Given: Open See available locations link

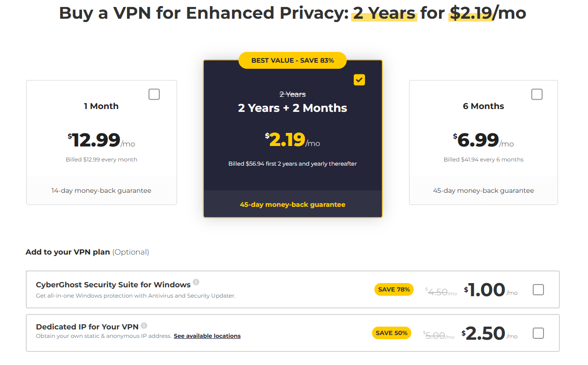Looking at the screenshot, I should coord(207,336).
